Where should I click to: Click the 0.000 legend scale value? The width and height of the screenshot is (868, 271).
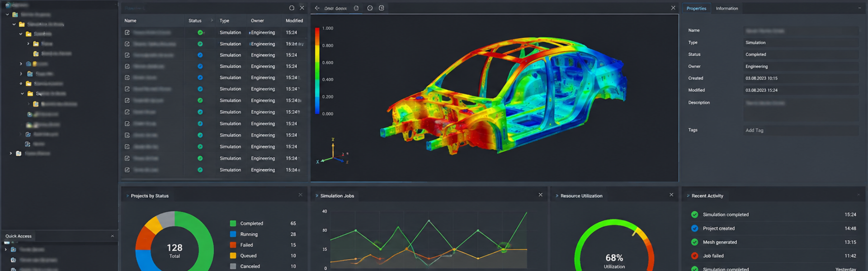(x=328, y=114)
